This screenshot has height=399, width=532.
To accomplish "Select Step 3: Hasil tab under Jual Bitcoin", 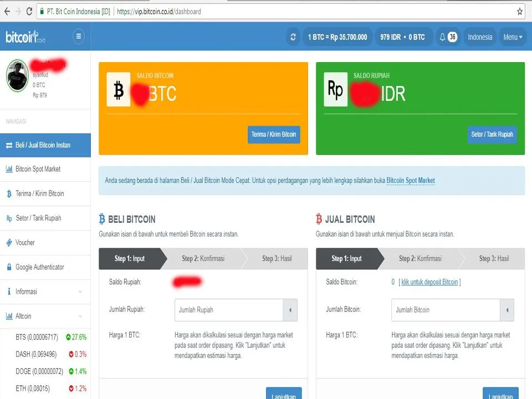I will pyautogui.click(x=494, y=259).
